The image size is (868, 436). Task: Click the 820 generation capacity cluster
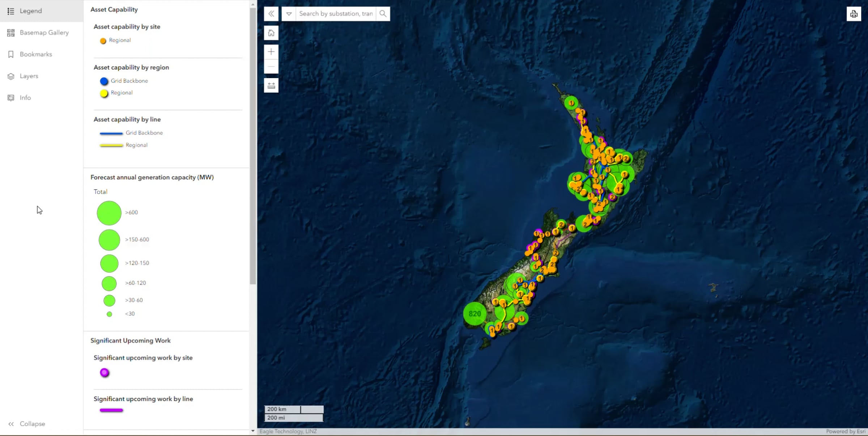(475, 314)
